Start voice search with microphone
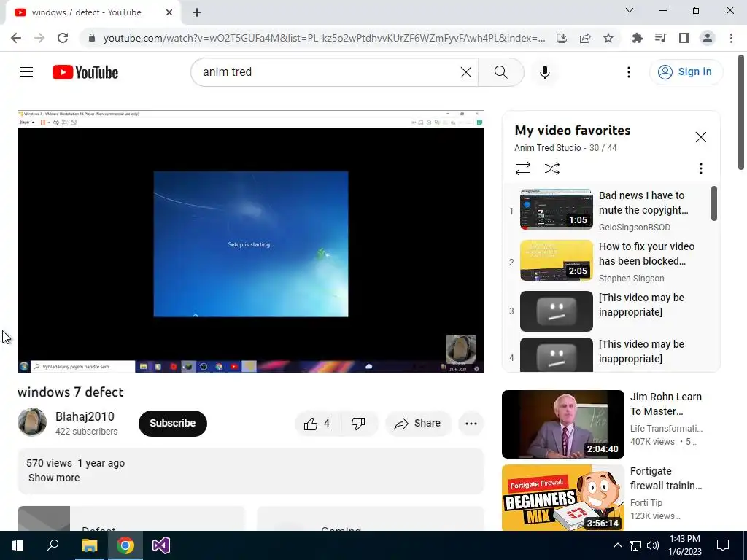747x560 pixels. pos(544,72)
